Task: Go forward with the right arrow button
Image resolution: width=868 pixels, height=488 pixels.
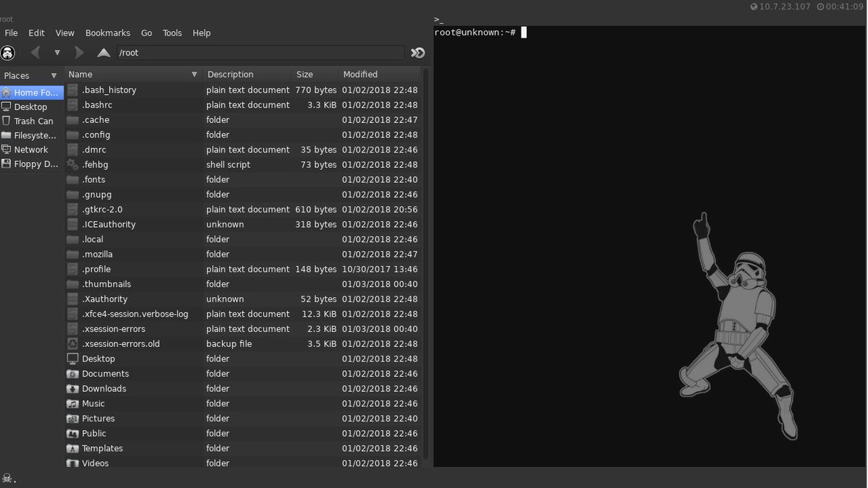Action: pos(79,53)
